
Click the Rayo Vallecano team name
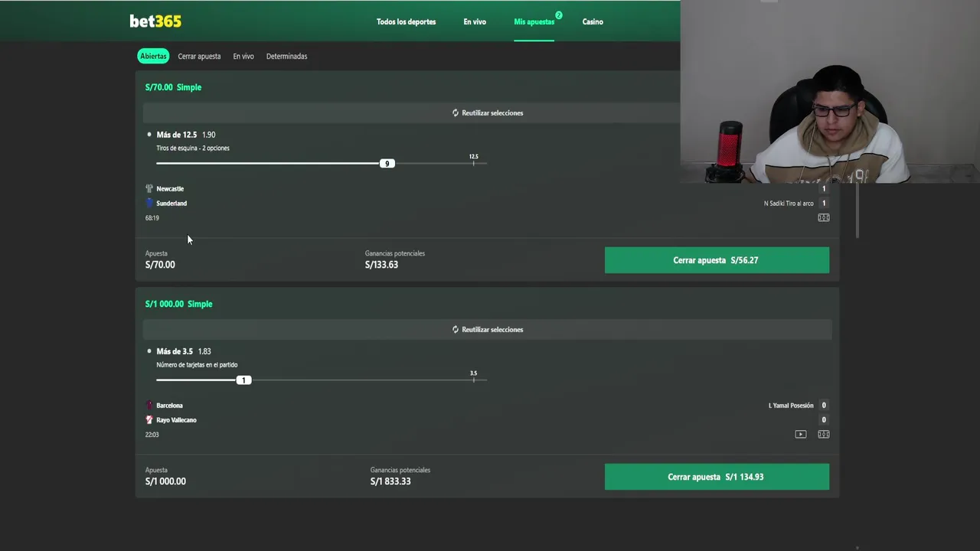(176, 419)
